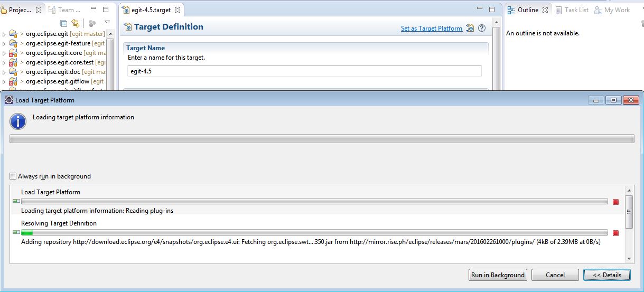Select org.eclipse.egit.doc folder icon
The width and height of the screenshot is (644, 292).
click(13, 72)
